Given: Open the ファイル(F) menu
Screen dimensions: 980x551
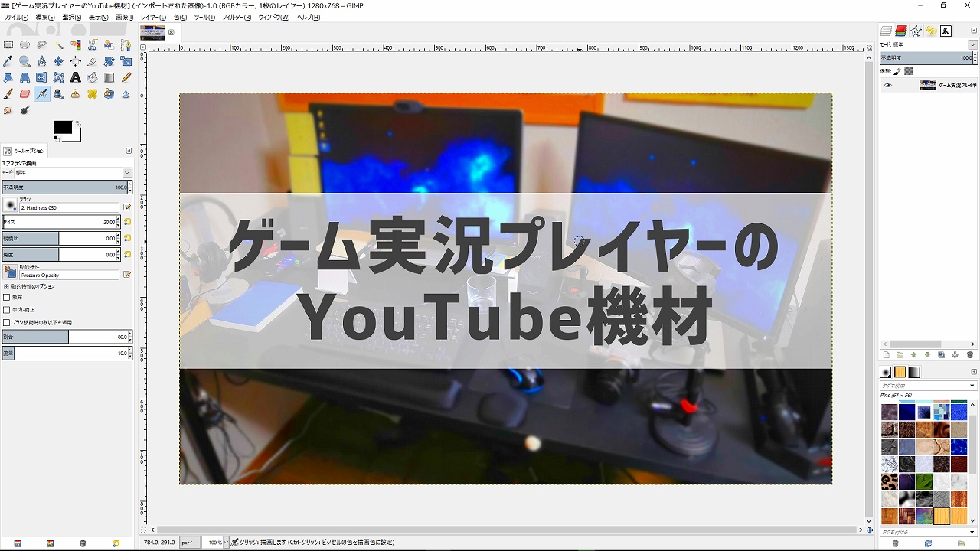Looking at the screenshot, I should [x=16, y=18].
